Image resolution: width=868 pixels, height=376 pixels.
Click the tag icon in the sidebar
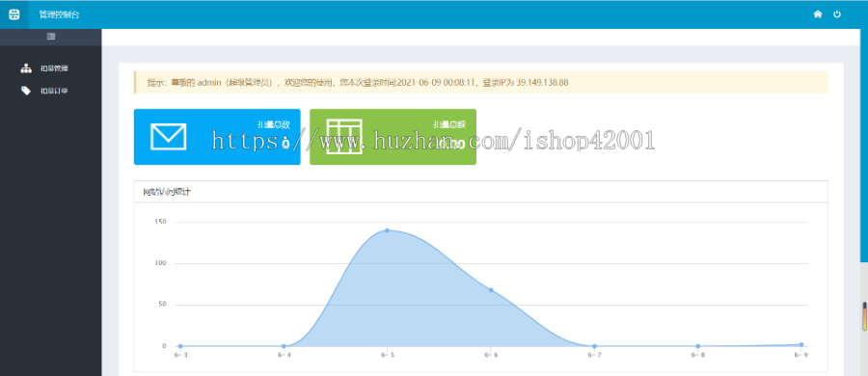coord(26,91)
